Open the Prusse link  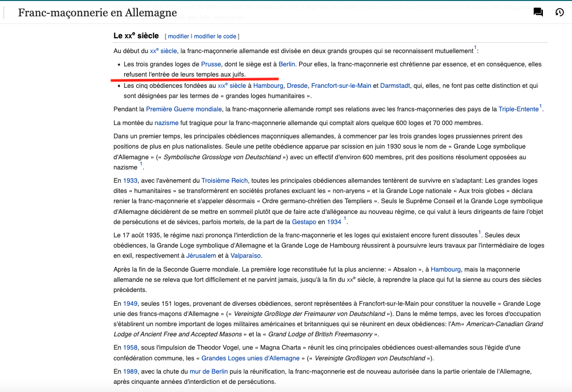(211, 64)
